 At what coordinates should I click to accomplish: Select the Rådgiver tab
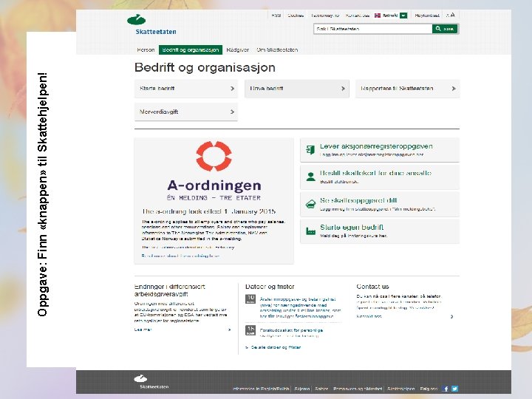[x=237, y=50]
